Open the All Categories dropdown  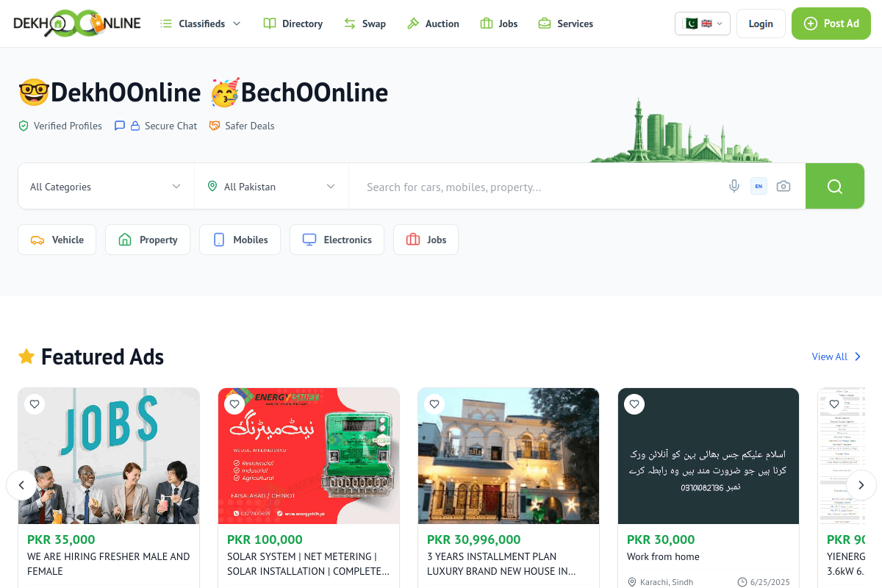106,187
